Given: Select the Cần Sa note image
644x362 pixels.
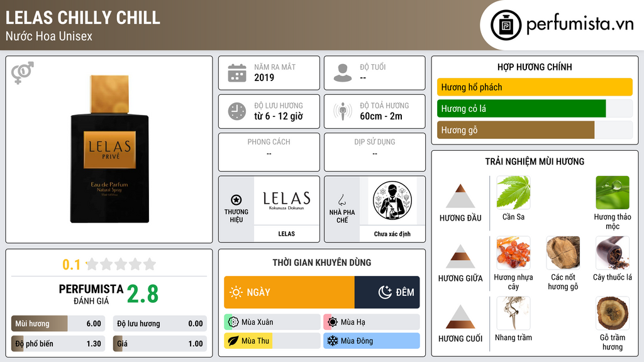Looking at the screenshot, I should pyautogui.click(x=513, y=192).
